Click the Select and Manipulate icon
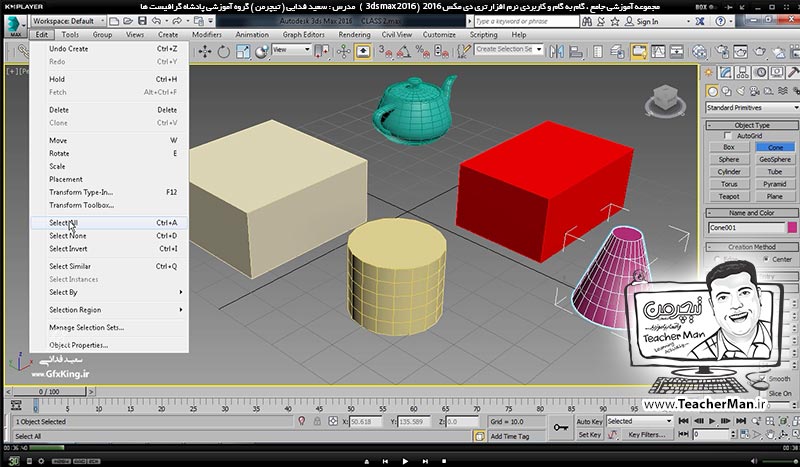 tap(343, 52)
